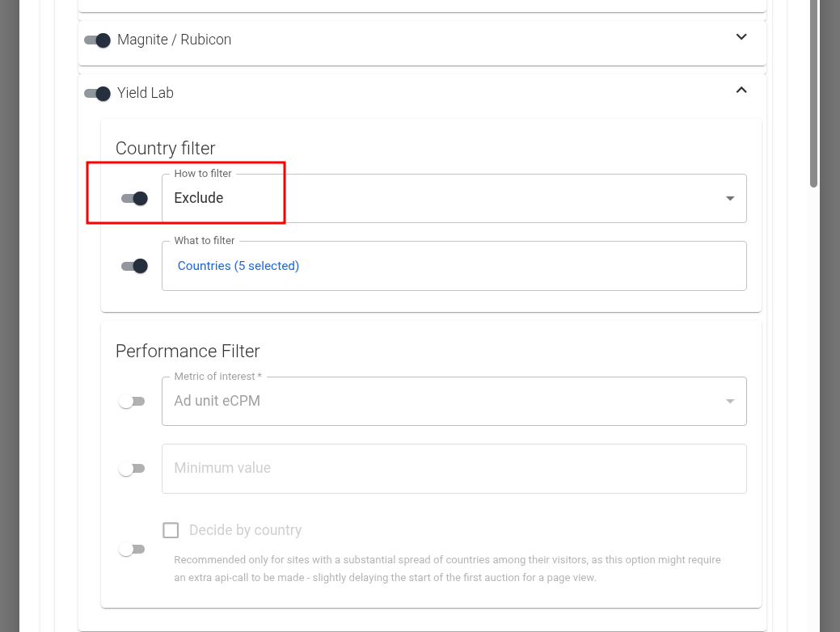Click the Yield Lab panel title
The image size is (840, 632).
coord(146,93)
